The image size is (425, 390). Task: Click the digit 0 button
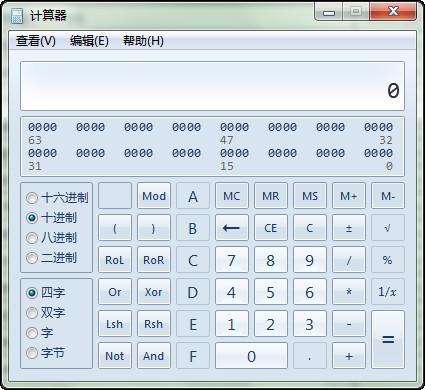(x=251, y=356)
